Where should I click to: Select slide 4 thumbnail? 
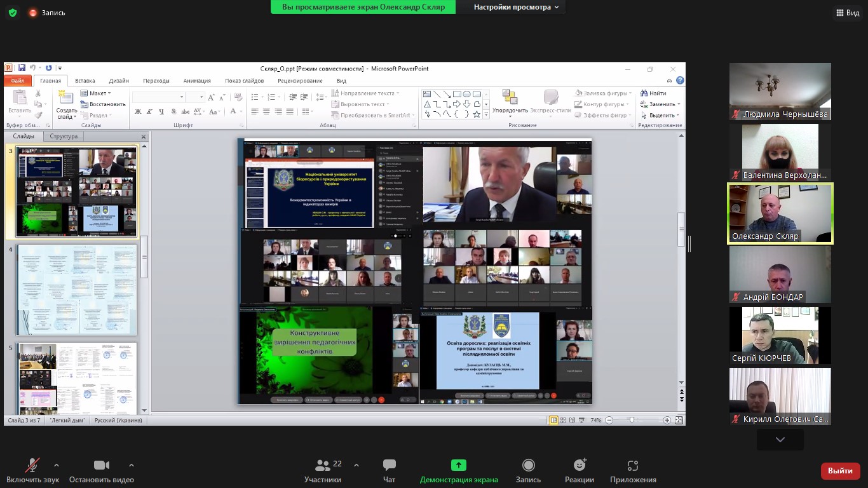[76, 290]
